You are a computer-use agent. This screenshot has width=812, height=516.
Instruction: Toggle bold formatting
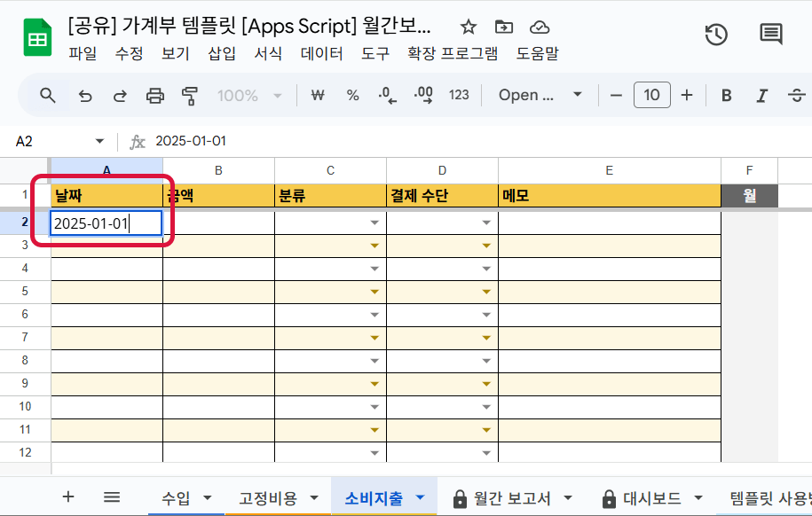point(726,96)
